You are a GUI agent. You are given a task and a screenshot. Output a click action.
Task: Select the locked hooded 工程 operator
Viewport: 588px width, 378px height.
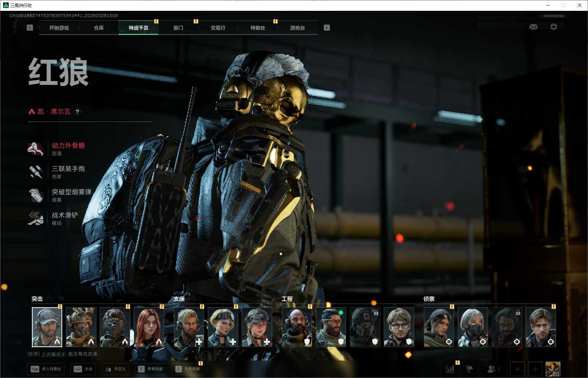(365, 327)
